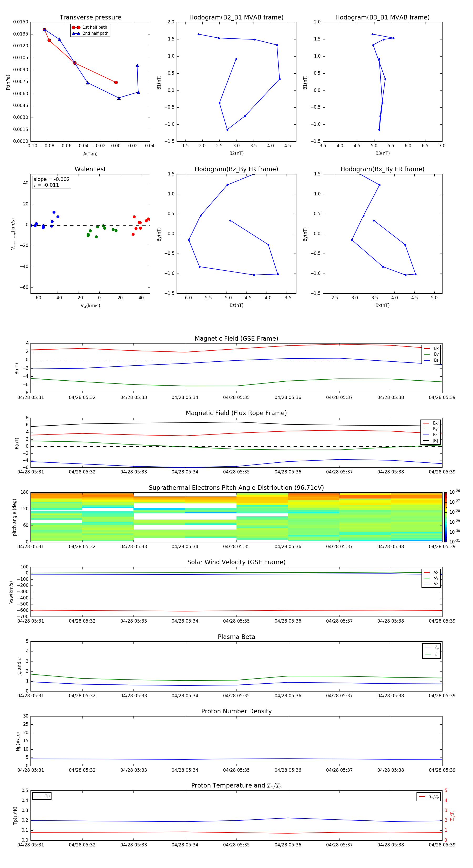Click the "WalenTest" plot title
This screenshot has width=473, height=868.
point(90,169)
